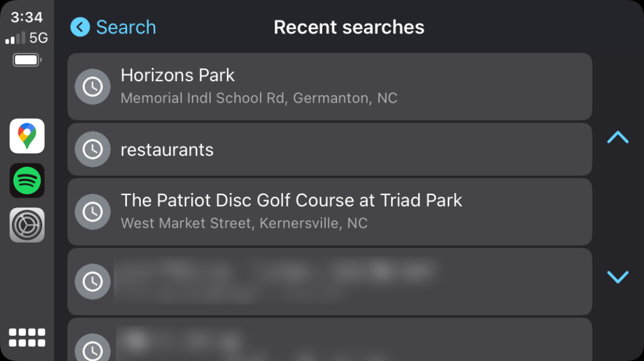Screen dimensions: 644x361
Task: Click the clock icon by Patriot Disc Golf
Action: (x=92, y=212)
